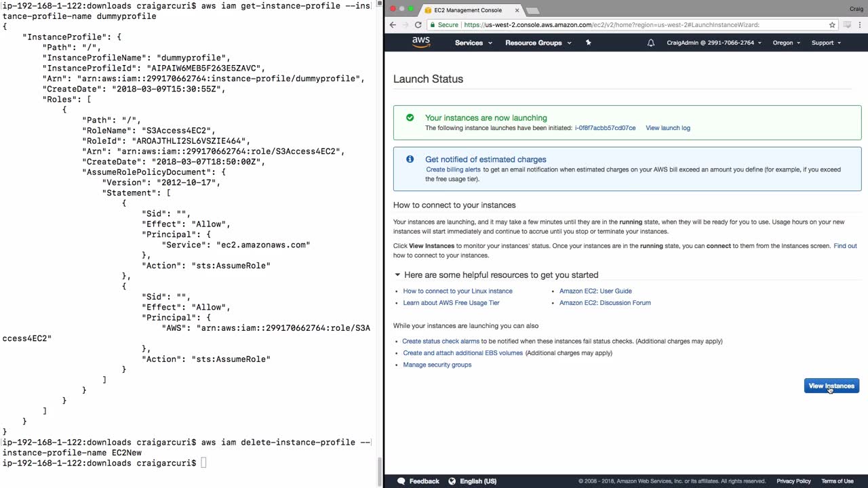868x488 pixels.
Task: Click the blue info icon for estimated charges
Action: tap(410, 159)
